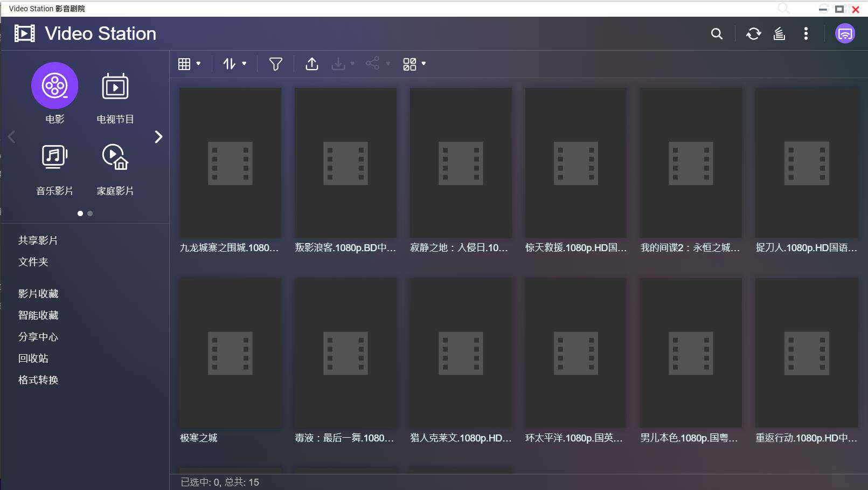The image size is (868, 490).
Task: Click the purple network streaming icon
Action: [845, 34]
